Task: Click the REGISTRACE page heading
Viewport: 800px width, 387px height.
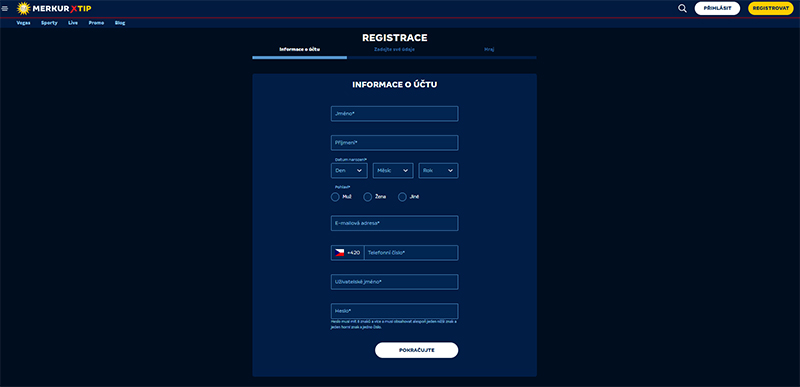Action: coord(395,38)
